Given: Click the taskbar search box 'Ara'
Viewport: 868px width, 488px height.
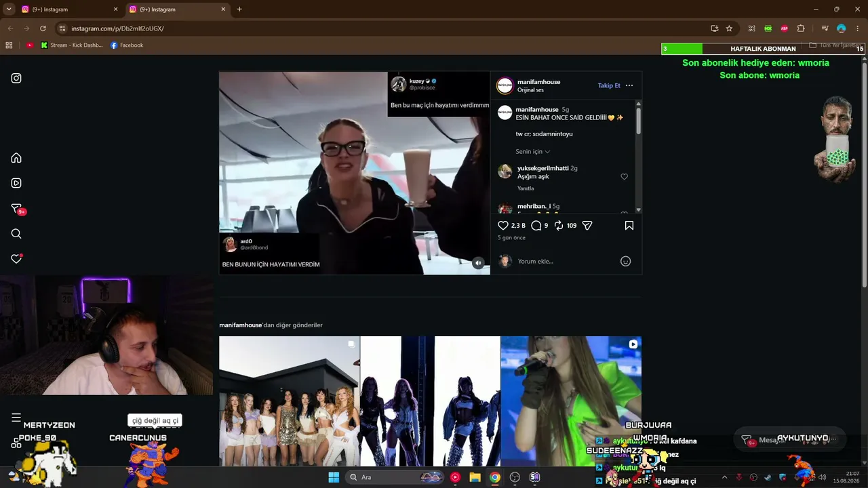Looking at the screenshot, I should pos(395,477).
